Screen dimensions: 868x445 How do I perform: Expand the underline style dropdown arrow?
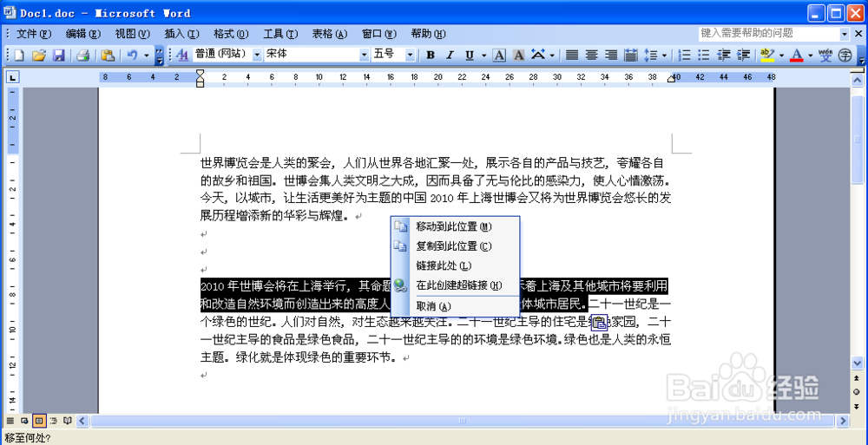coord(483,56)
